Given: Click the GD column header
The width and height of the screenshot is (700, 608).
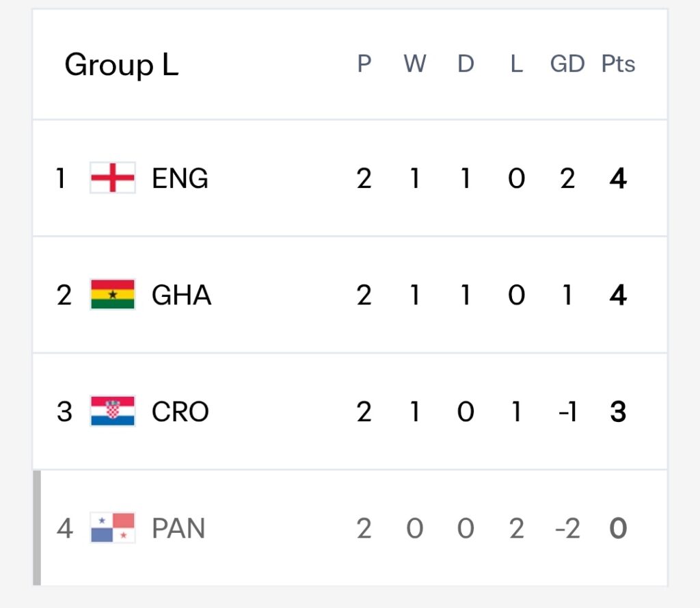Looking at the screenshot, I should [567, 64].
